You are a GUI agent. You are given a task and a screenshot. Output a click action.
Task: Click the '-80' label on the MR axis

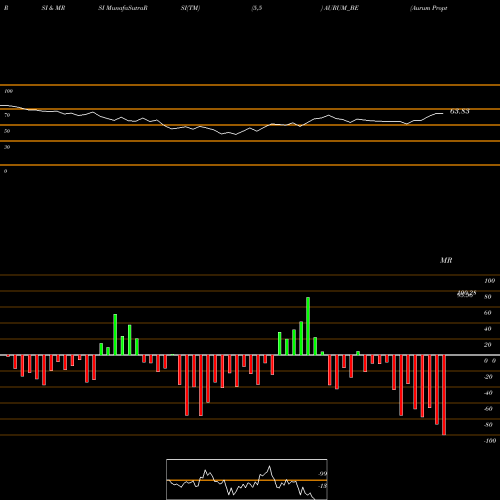point(488,425)
